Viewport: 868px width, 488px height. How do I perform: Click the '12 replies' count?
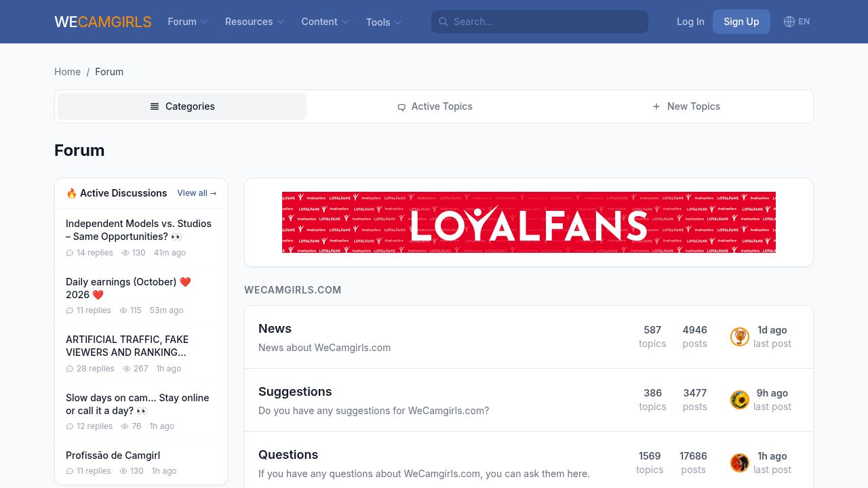click(x=90, y=426)
